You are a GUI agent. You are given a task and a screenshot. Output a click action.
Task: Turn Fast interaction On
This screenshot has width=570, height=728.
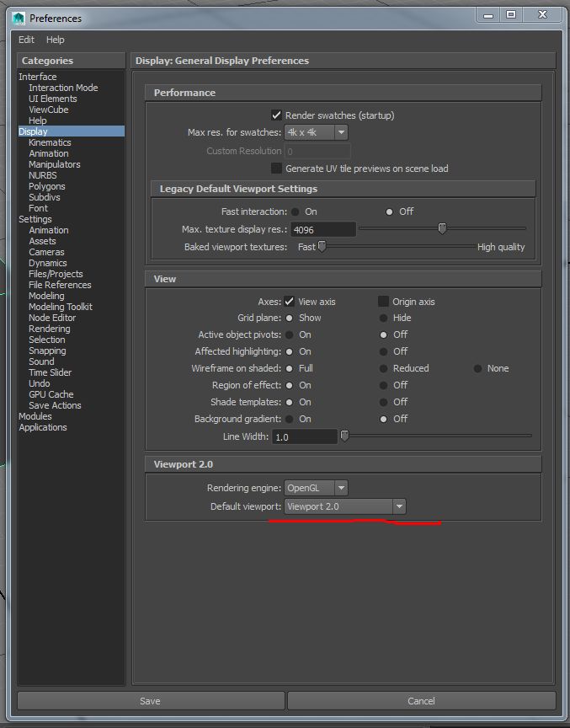pyautogui.click(x=295, y=211)
